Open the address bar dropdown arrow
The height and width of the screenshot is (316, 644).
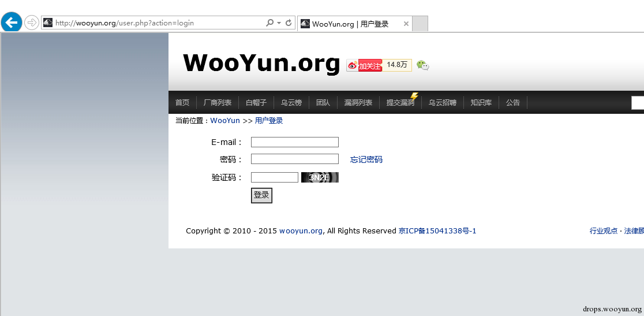(279, 23)
